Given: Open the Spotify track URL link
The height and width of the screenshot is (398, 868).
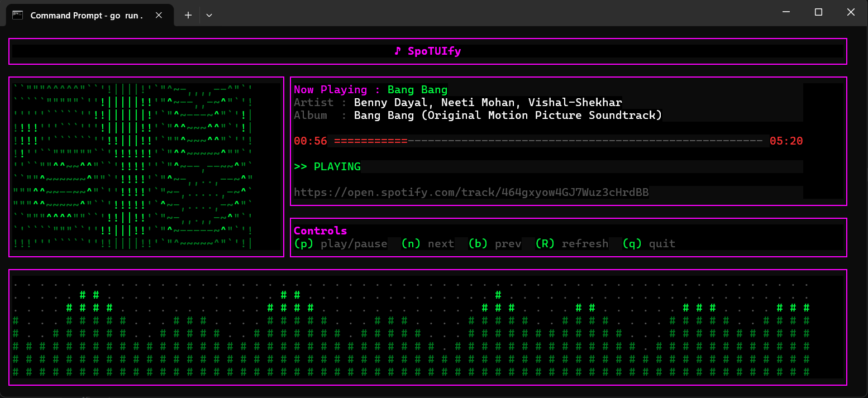Looking at the screenshot, I should tap(471, 192).
